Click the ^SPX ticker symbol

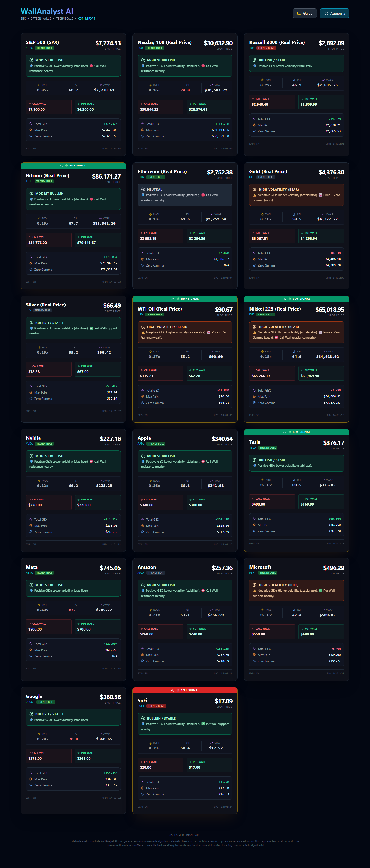pyautogui.click(x=29, y=48)
